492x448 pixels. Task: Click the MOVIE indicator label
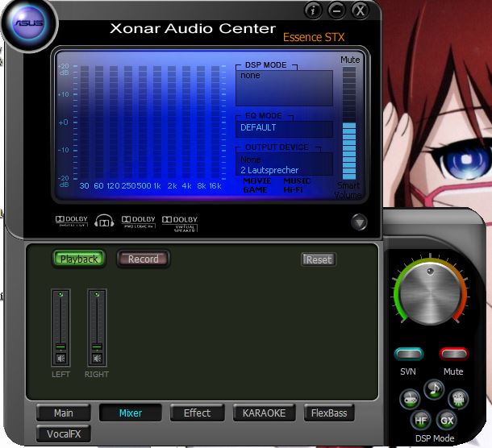pyautogui.click(x=257, y=181)
